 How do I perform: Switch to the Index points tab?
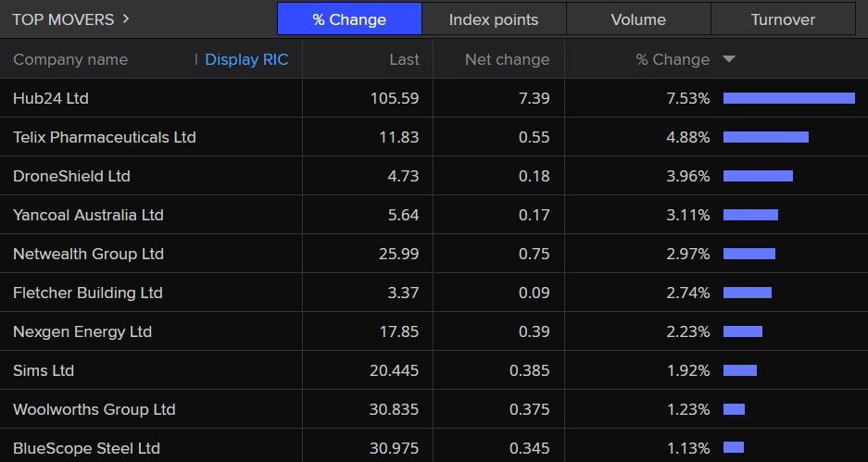[494, 19]
